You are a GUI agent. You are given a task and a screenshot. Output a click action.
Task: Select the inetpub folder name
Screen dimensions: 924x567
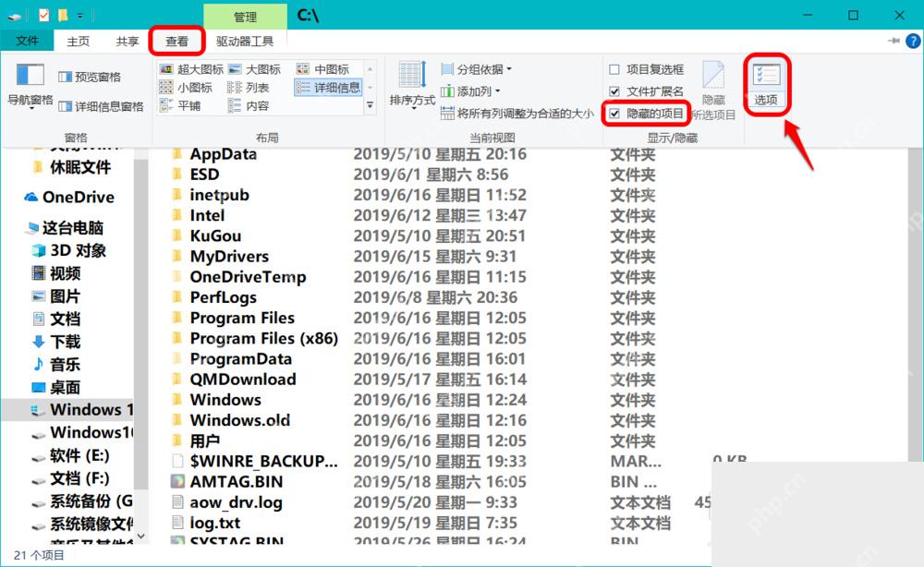coord(219,195)
